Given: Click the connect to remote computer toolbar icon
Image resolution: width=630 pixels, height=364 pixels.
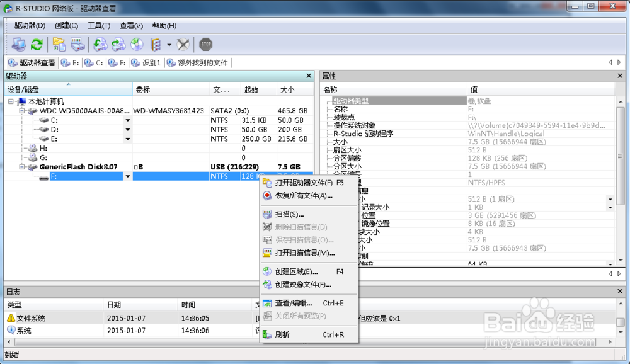Looking at the screenshot, I should click(x=19, y=44).
